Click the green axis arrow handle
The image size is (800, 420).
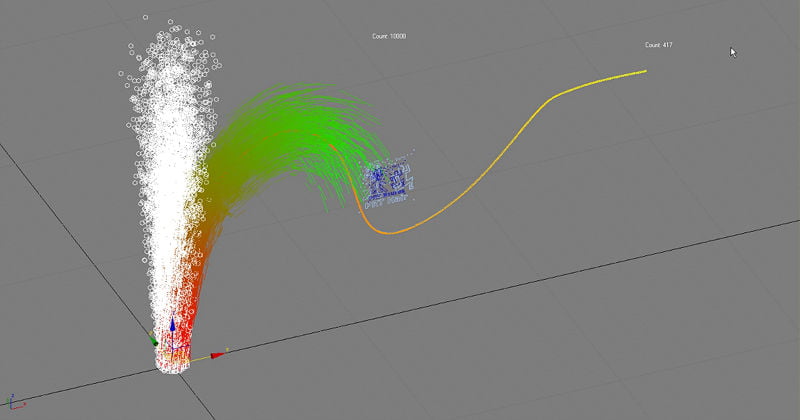click(152, 339)
